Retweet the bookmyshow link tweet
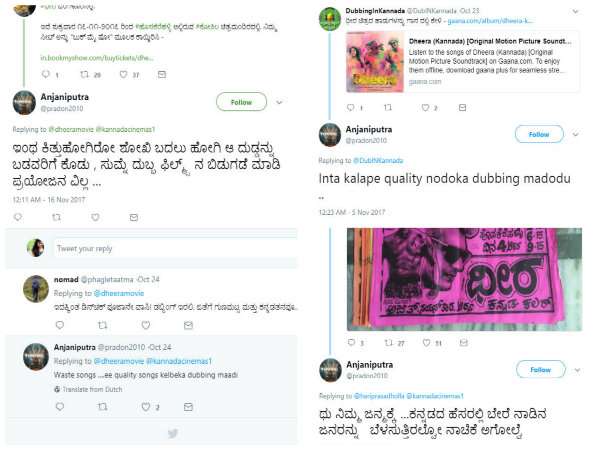The width and height of the screenshot is (600, 450). [x=85, y=75]
